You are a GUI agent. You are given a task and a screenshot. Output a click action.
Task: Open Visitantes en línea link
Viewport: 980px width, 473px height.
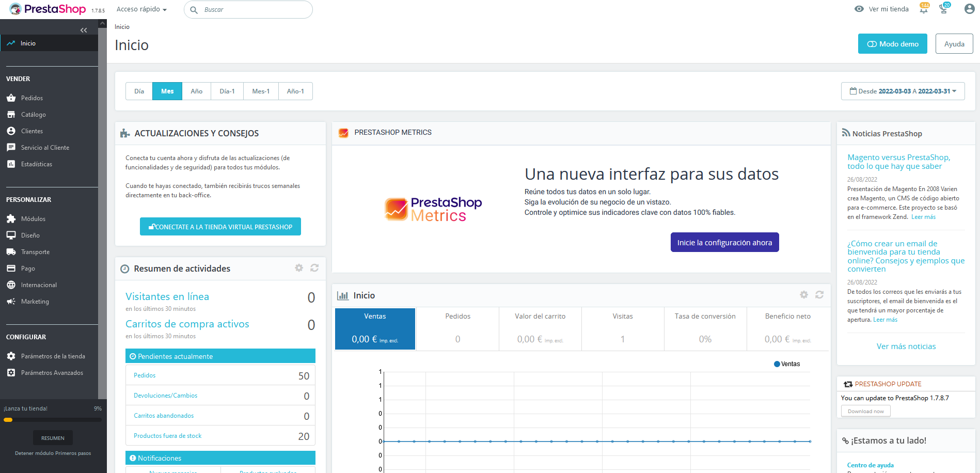167,296
